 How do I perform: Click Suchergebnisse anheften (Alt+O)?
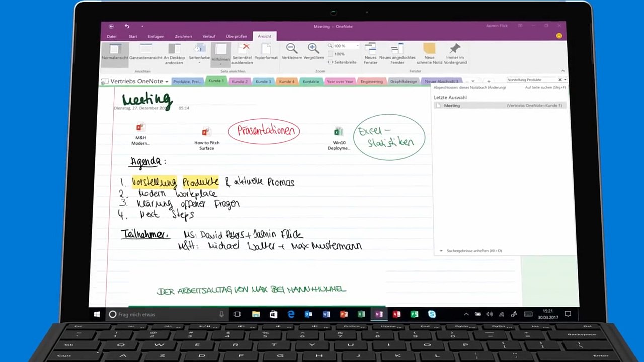pyautogui.click(x=474, y=251)
